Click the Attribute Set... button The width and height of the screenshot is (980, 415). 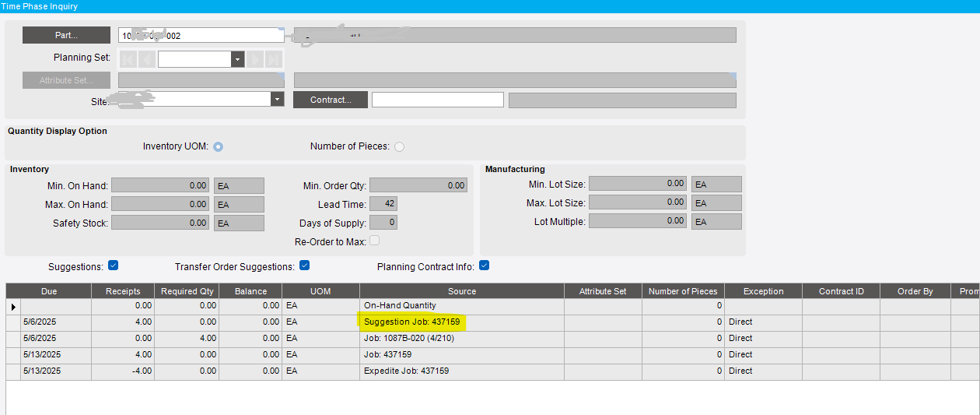tap(66, 79)
